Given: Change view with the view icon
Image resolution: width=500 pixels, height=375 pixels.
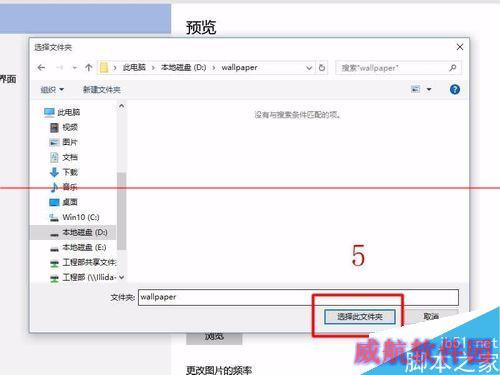Looking at the screenshot, I should click(x=415, y=89).
